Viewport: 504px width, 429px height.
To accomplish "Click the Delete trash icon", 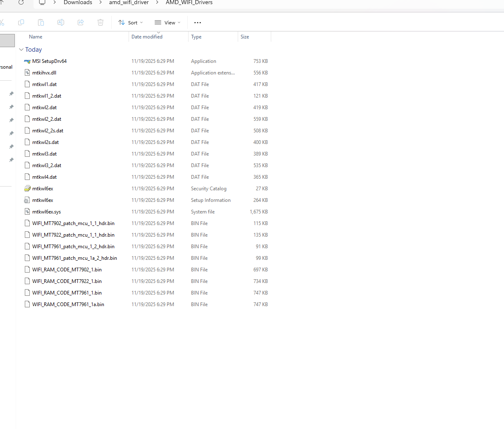I will point(100,22).
